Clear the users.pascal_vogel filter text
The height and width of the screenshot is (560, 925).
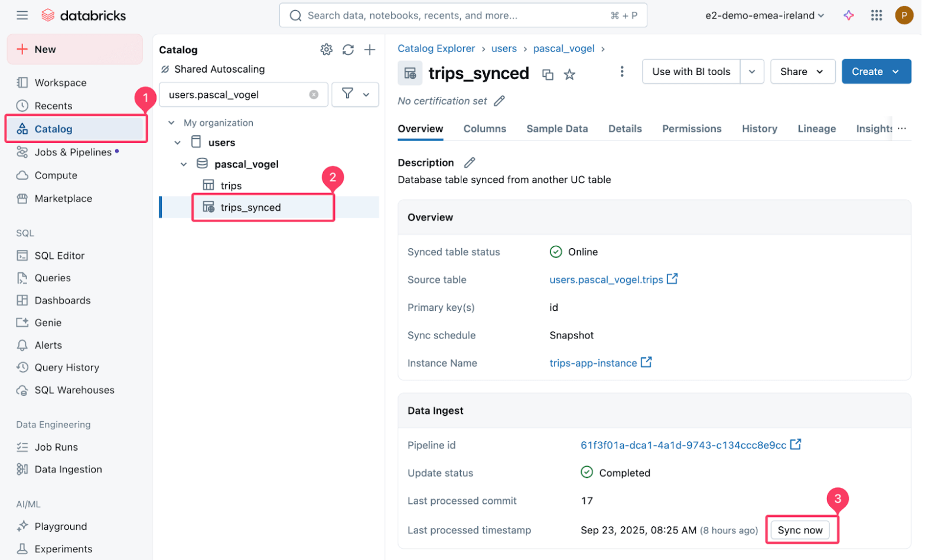314,95
